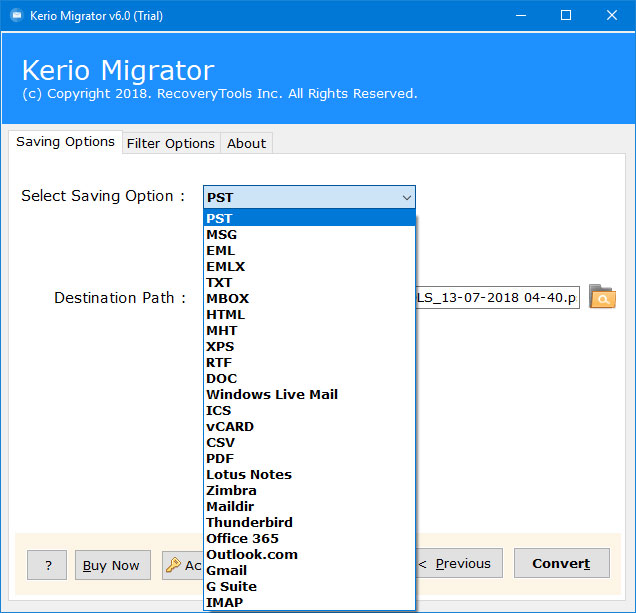
Task: Select MHT in the format list
Action: [309, 331]
